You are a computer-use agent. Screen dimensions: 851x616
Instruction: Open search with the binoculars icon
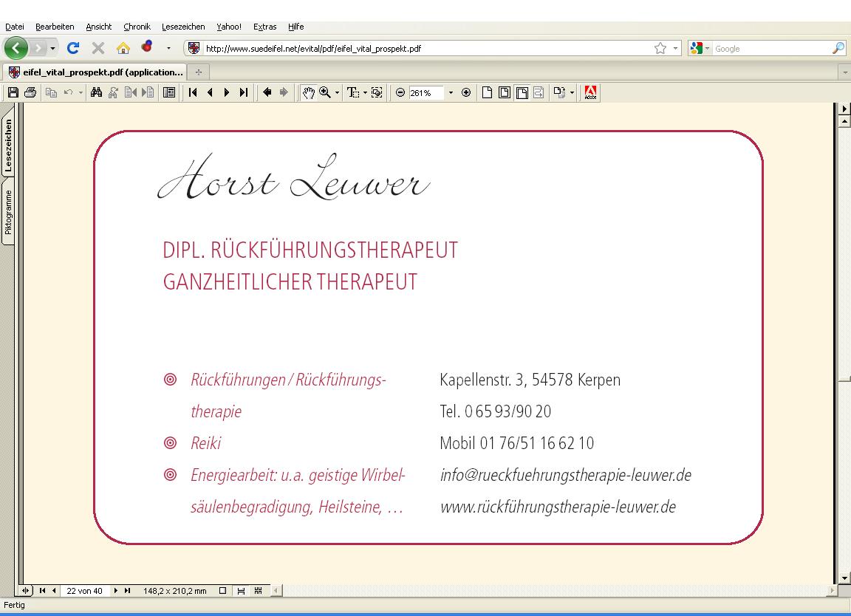point(96,92)
